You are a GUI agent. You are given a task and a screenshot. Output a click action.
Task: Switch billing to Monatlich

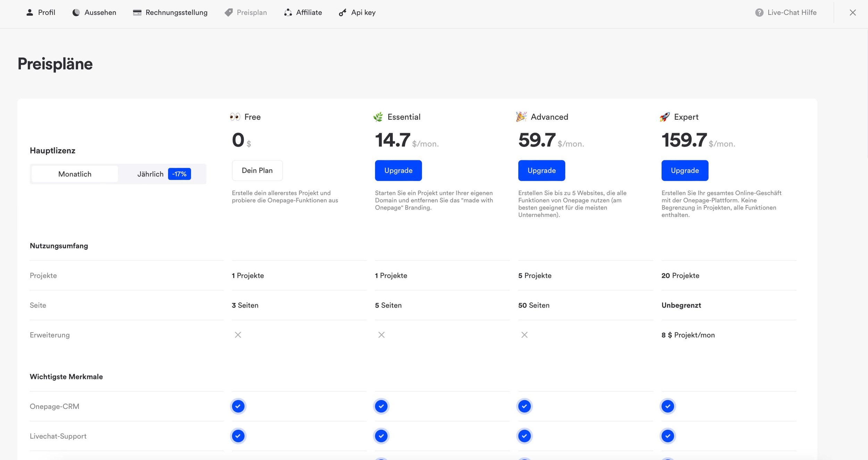[x=75, y=174]
